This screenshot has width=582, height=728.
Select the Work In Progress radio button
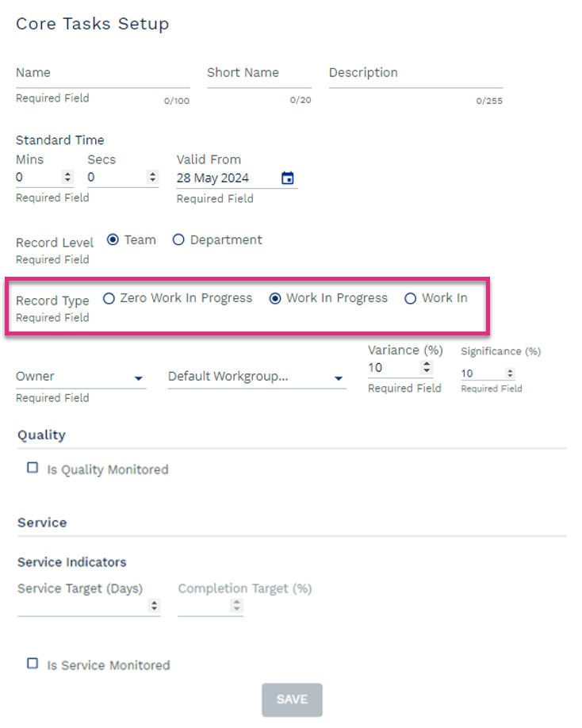275,299
